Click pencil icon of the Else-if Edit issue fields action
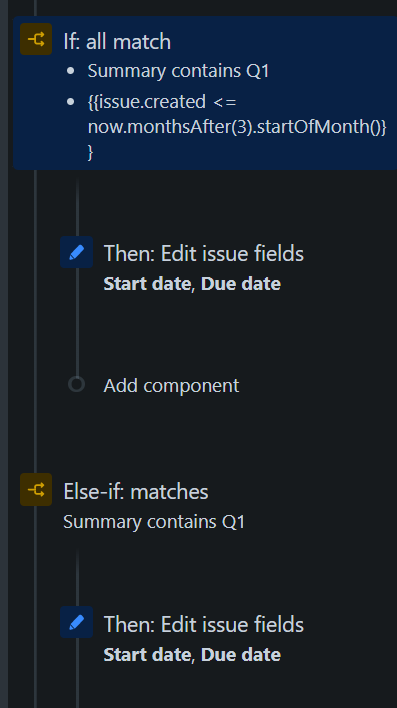The height and width of the screenshot is (708, 397). (76, 622)
